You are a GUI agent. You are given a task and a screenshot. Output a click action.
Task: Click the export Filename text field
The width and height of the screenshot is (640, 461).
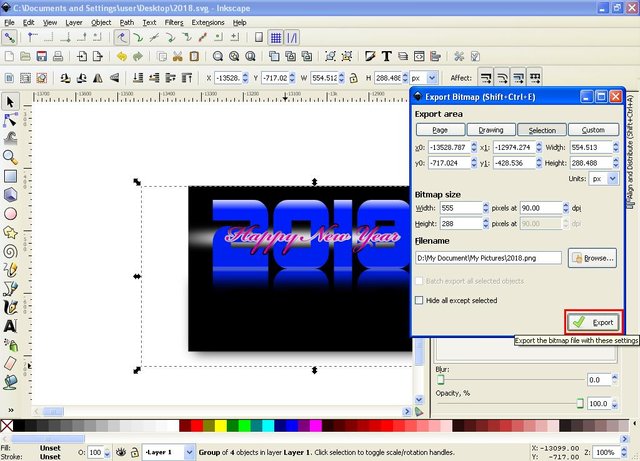(488, 258)
